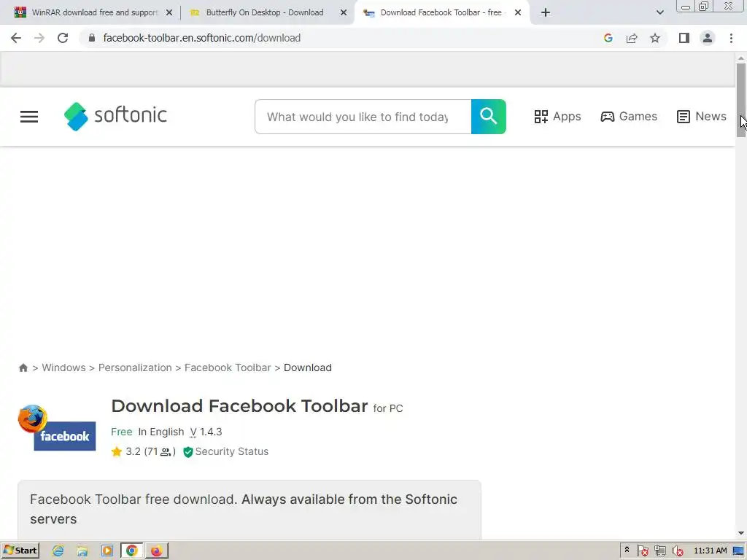Open the Softonic hamburger menu
This screenshot has height=560, width=747.
pyautogui.click(x=29, y=117)
